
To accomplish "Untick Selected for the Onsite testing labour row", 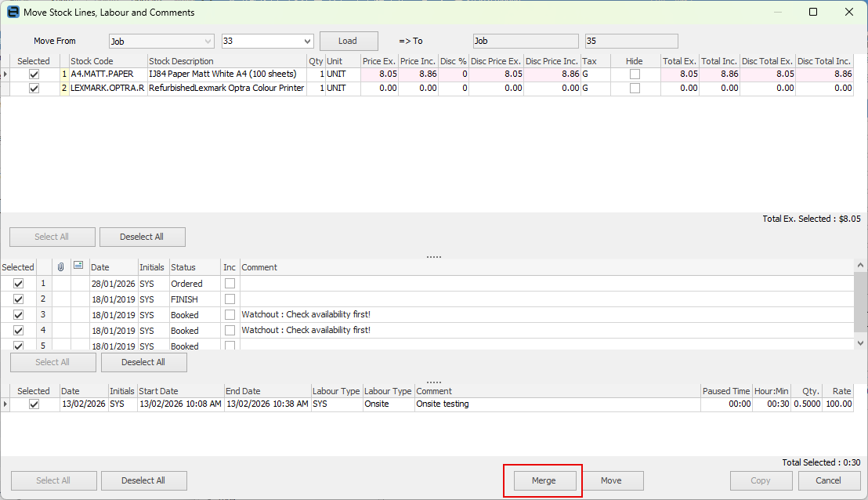I will [x=34, y=404].
